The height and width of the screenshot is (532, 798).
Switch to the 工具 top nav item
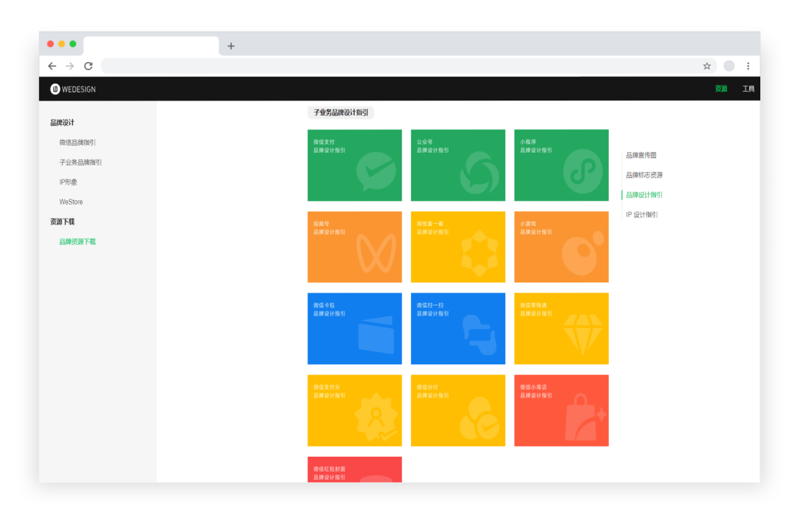(748, 89)
